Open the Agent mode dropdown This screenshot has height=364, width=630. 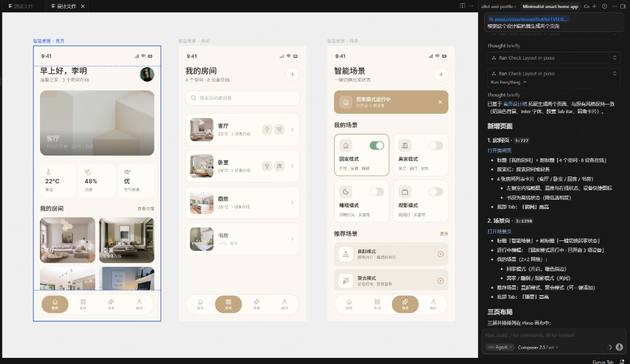tap(500, 347)
